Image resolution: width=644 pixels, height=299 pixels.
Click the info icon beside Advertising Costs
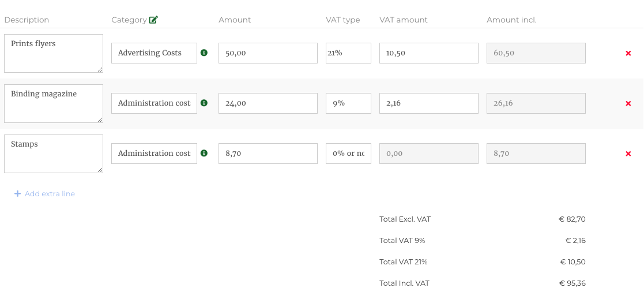point(204,53)
